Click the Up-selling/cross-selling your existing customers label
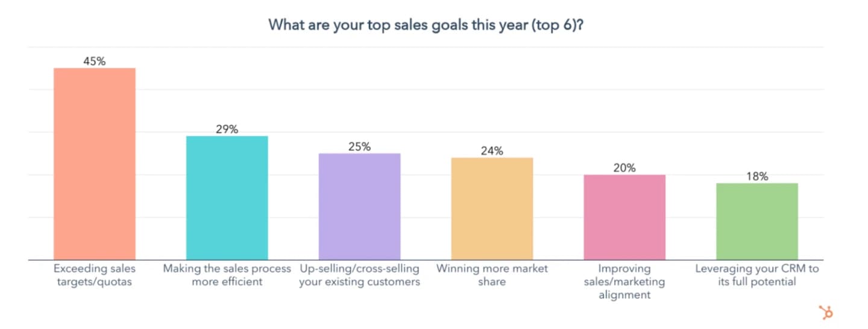The image size is (868, 329). point(359,275)
